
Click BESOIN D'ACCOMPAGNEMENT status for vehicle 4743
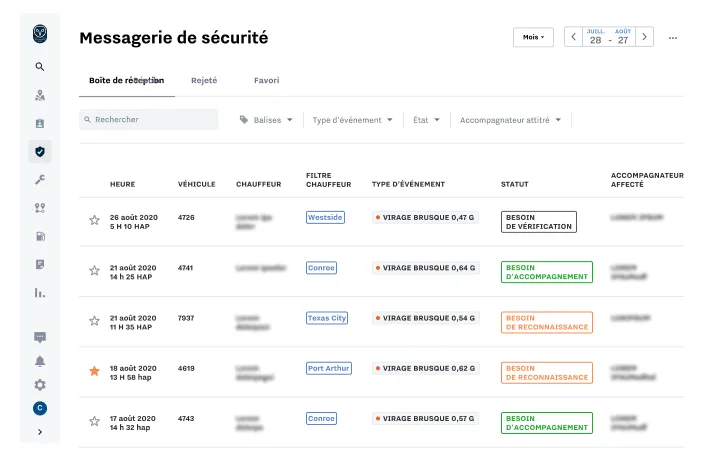[547, 423]
